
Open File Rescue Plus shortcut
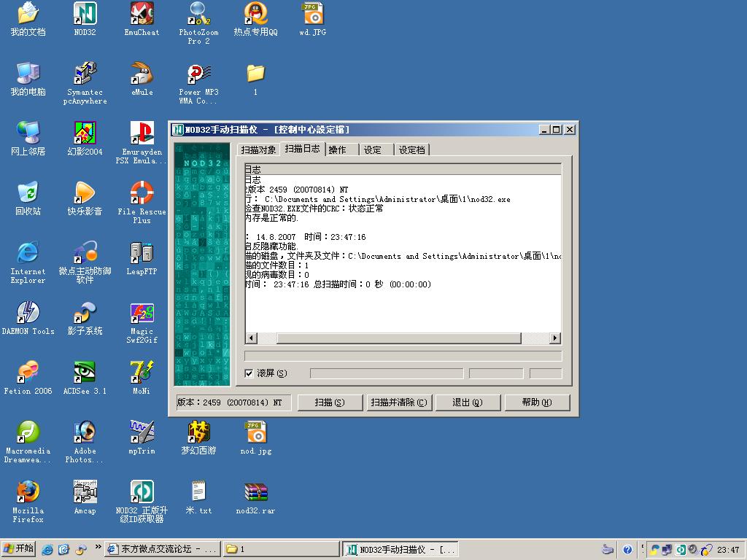tap(142, 202)
